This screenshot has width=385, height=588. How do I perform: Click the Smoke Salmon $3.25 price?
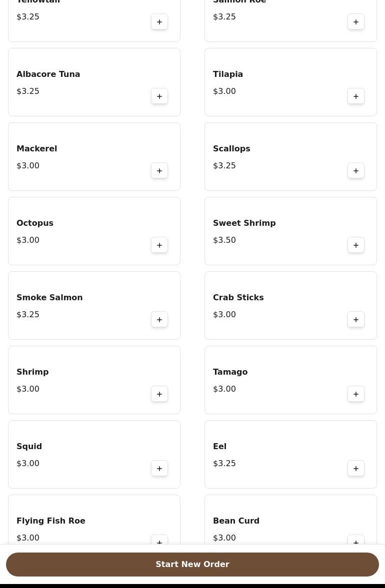pyautogui.click(x=28, y=315)
